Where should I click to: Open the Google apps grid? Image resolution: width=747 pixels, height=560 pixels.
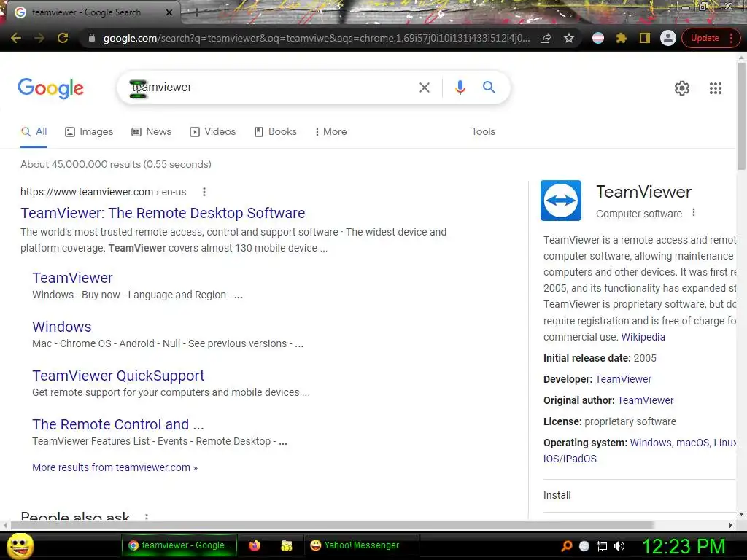coord(716,88)
